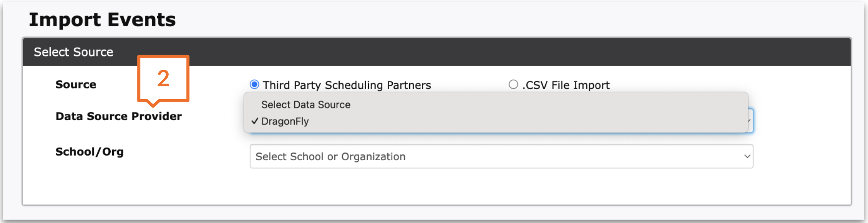Image resolution: width=868 pixels, height=223 pixels.
Task: Open the Select School or Organization dropdown
Action: [501, 156]
